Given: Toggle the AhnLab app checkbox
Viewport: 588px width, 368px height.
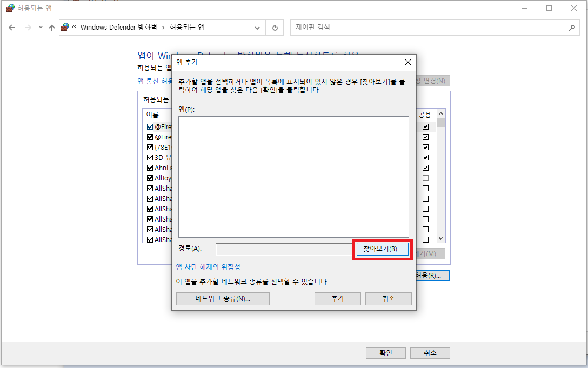Looking at the screenshot, I should tap(150, 168).
